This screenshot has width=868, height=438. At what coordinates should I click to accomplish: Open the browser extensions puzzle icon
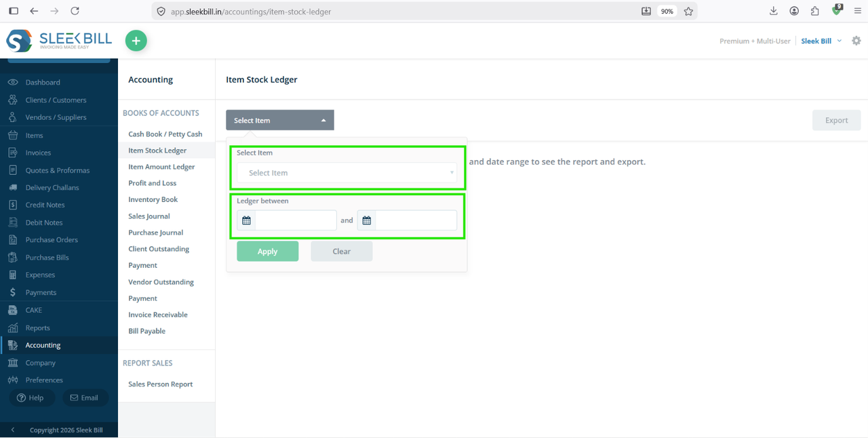click(x=815, y=11)
